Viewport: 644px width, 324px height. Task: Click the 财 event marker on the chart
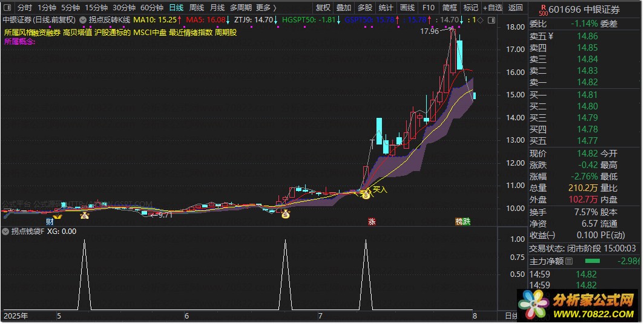click(x=50, y=222)
